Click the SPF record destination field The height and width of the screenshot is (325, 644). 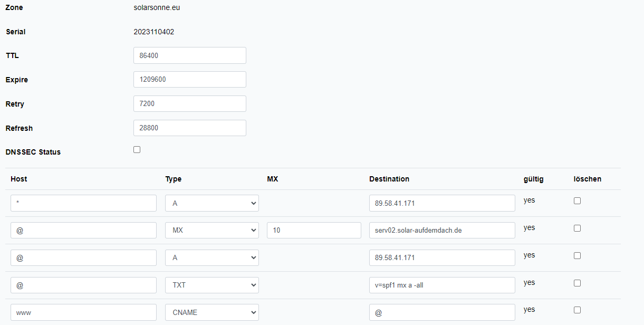441,285
